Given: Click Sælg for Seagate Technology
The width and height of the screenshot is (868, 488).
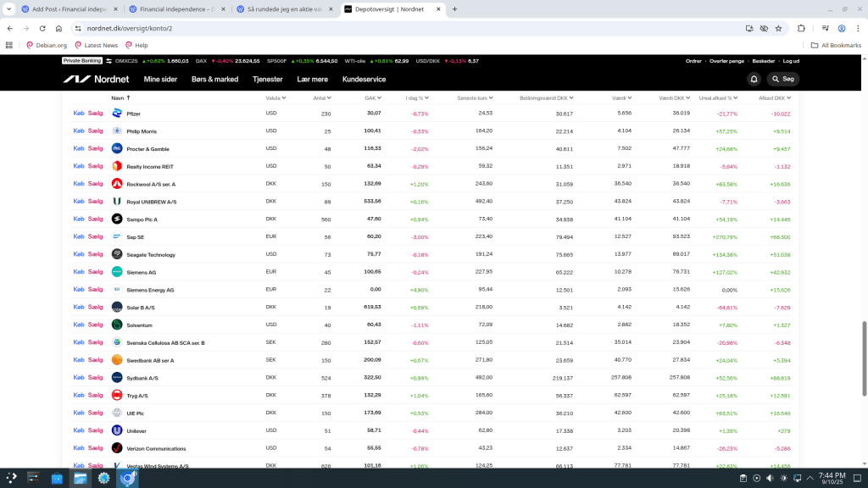Looking at the screenshot, I should pyautogui.click(x=95, y=254).
